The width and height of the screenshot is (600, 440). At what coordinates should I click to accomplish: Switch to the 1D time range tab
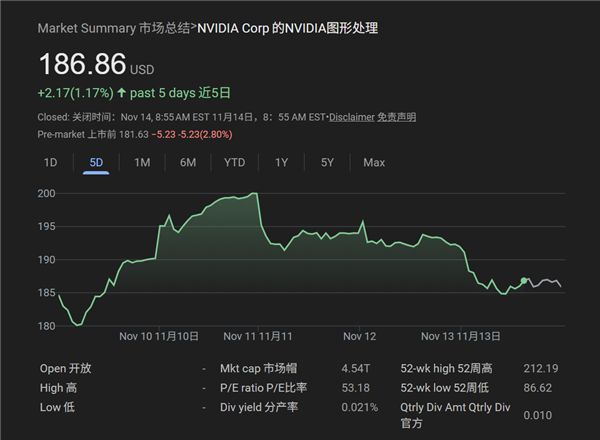tap(50, 162)
